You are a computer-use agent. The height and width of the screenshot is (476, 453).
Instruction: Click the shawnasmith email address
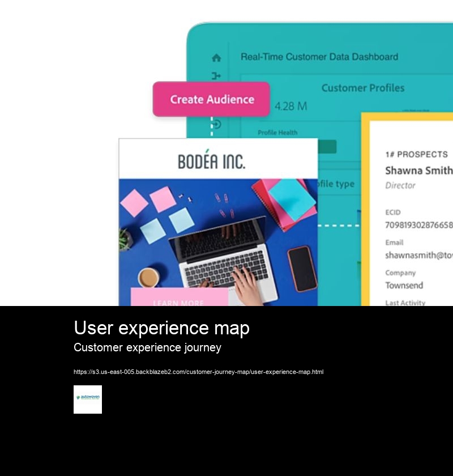click(x=419, y=255)
